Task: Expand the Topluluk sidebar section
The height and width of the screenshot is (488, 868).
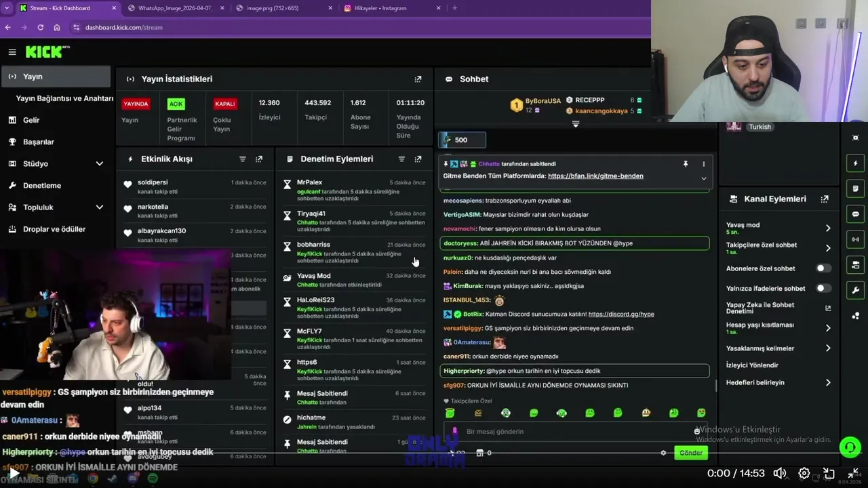Action: click(x=99, y=207)
